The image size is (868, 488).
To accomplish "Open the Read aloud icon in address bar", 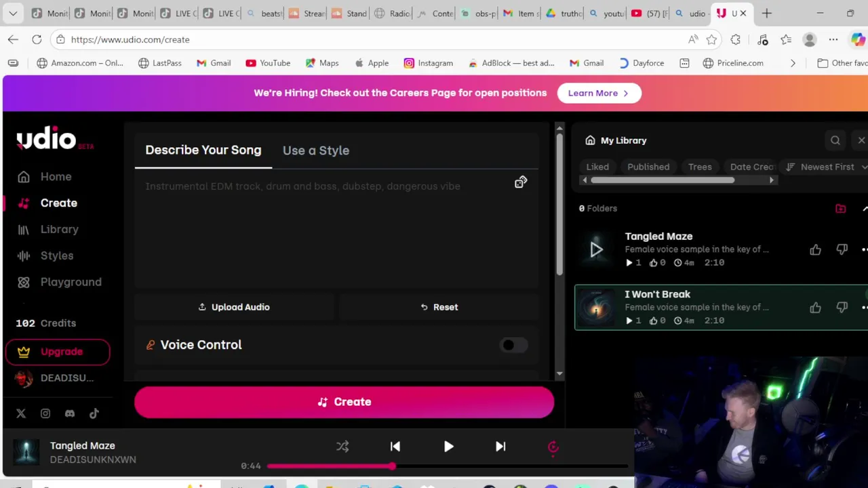I will click(x=693, y=39).
